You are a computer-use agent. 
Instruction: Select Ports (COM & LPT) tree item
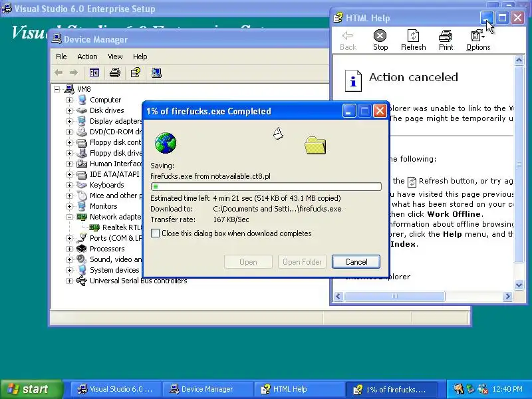pyautogui.click(x=116, y=238)
